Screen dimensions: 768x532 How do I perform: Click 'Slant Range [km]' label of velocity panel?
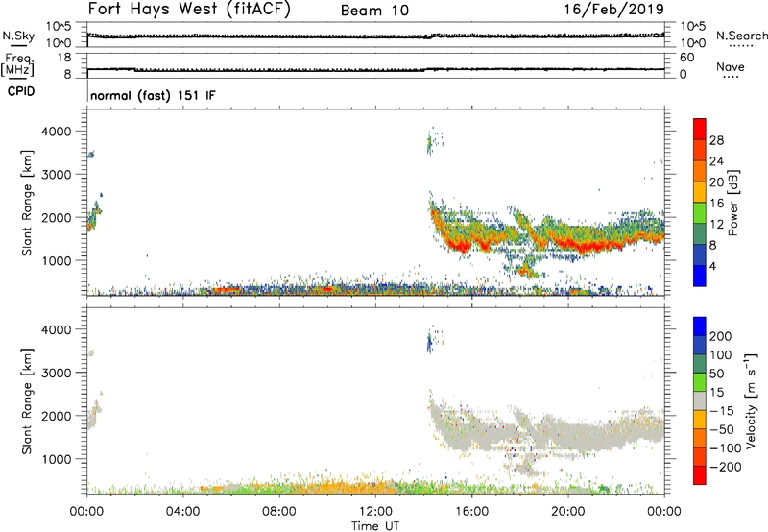point(27,400)
